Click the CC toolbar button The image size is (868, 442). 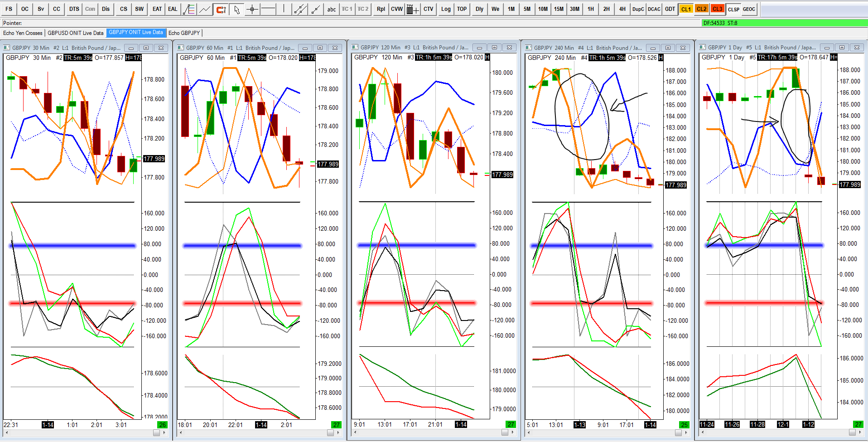point(57,9)
